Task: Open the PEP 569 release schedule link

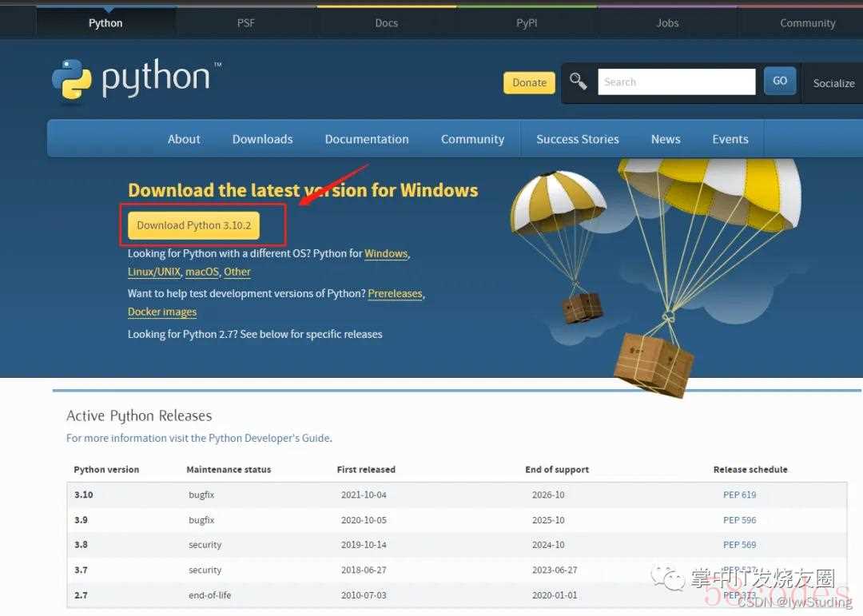Action: tap(740, 545)
